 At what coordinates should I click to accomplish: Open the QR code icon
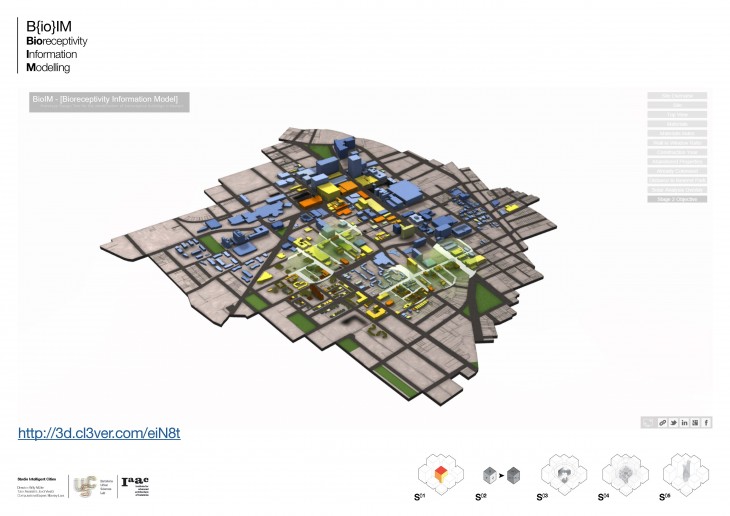(696, 423)
